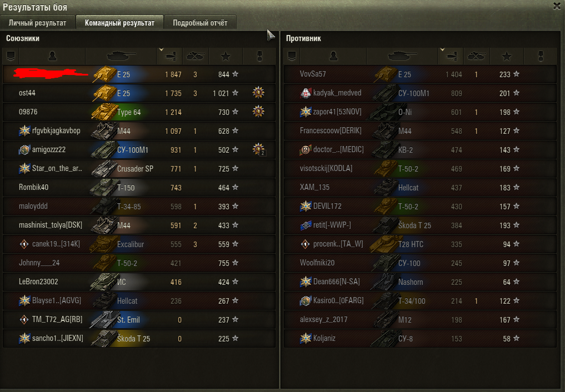Sort allies by medals icon
The width and height of the screenshot is (565, 392).
[259, 56]
